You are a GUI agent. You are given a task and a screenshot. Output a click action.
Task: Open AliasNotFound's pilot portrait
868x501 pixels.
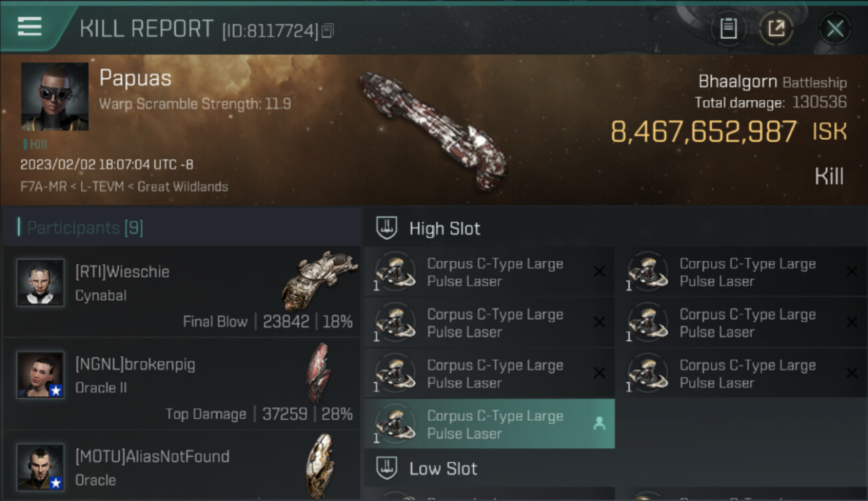[x=41, y=467]
